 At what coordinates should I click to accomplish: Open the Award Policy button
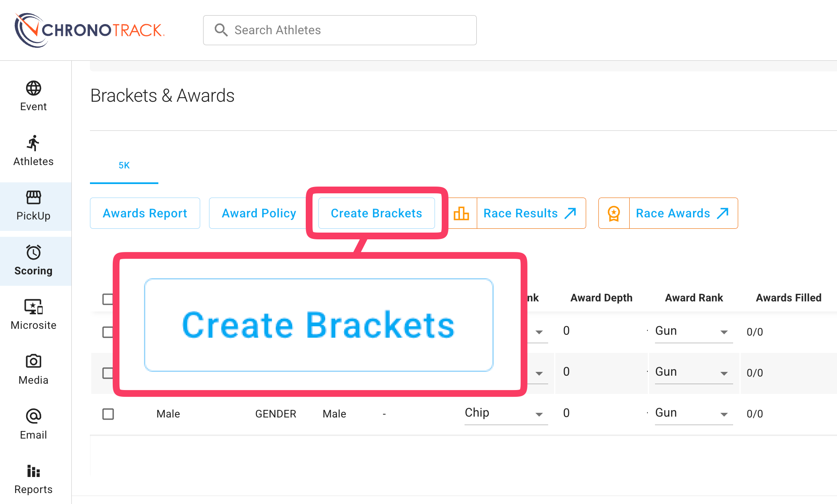[x=258, y=214]
